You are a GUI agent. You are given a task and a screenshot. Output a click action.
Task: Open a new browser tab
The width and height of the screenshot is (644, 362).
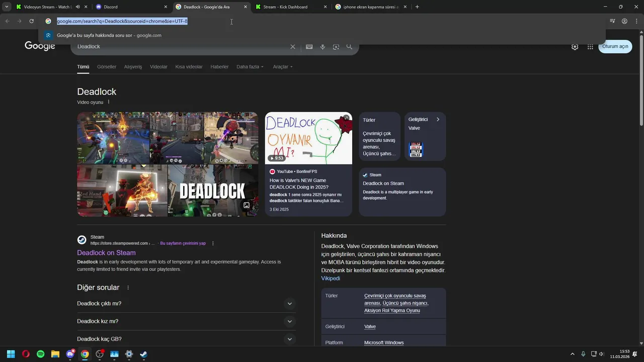417,7
